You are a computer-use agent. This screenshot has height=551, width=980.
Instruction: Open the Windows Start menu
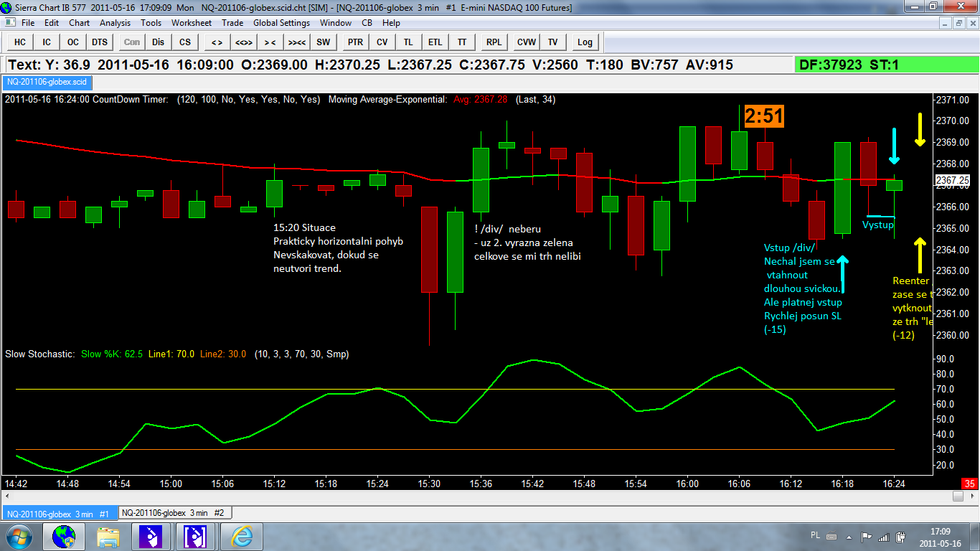click(18, 537)
